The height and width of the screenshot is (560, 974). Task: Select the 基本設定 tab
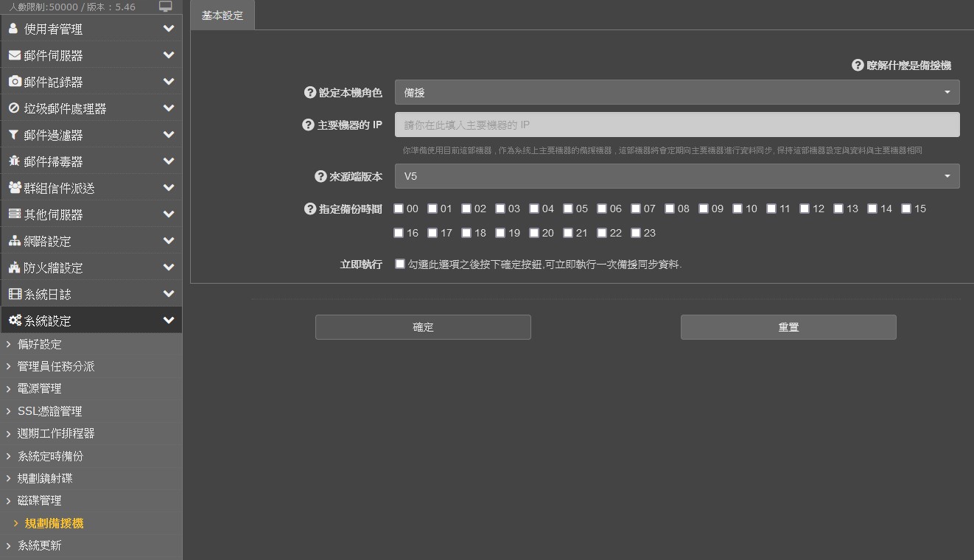tap(223, 15)
